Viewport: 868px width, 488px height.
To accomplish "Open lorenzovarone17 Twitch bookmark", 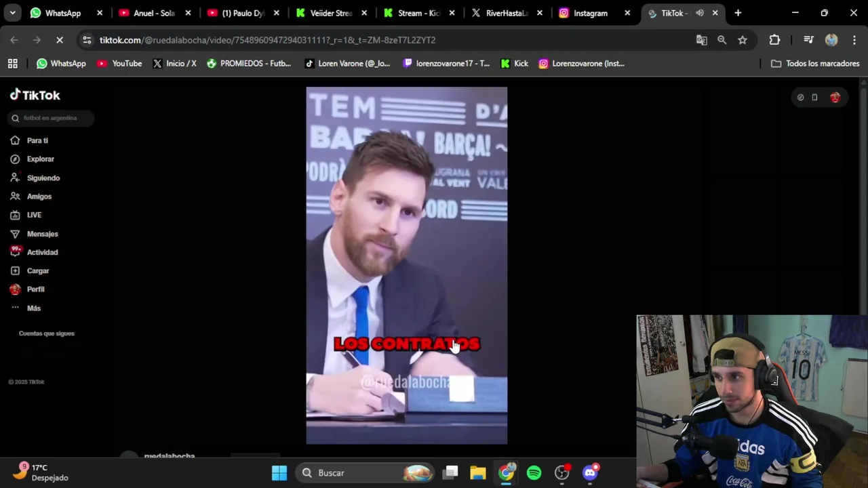I will pyautogui.click(x=446, y=64).
